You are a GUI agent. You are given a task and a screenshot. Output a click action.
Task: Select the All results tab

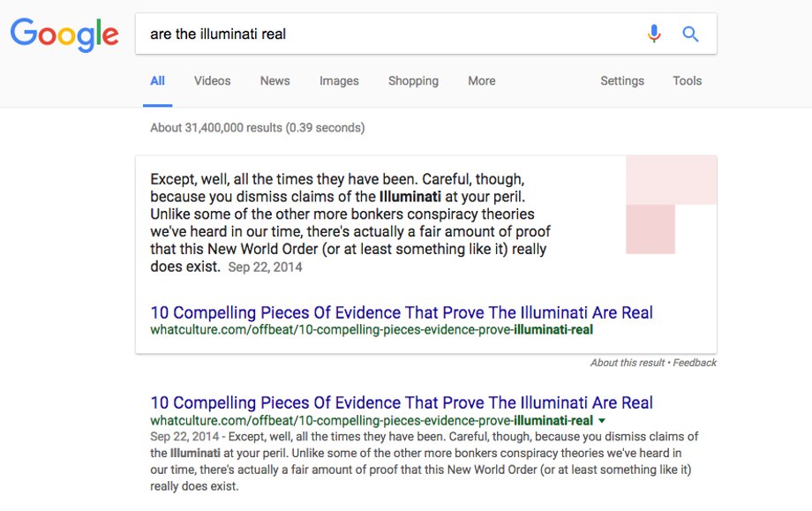[157, 81]
